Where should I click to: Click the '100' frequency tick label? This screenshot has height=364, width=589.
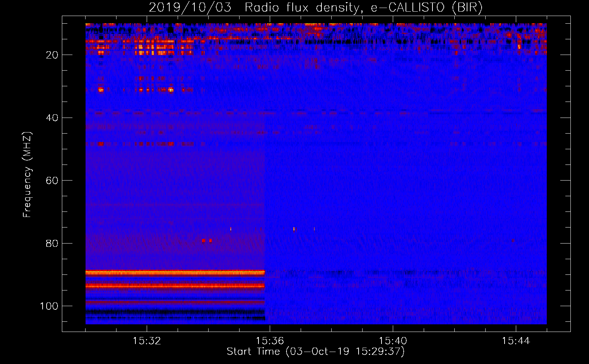coord(49,306)
